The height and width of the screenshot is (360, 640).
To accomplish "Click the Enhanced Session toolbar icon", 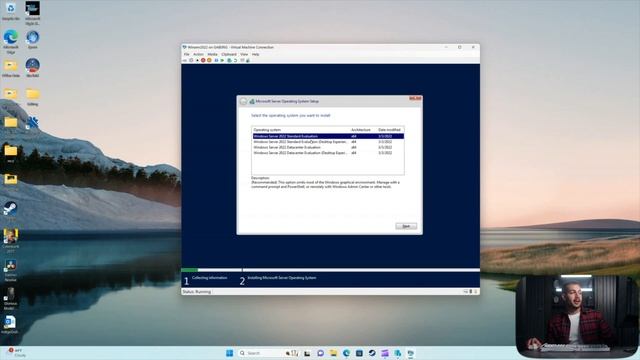I will [x=242, y=60].
